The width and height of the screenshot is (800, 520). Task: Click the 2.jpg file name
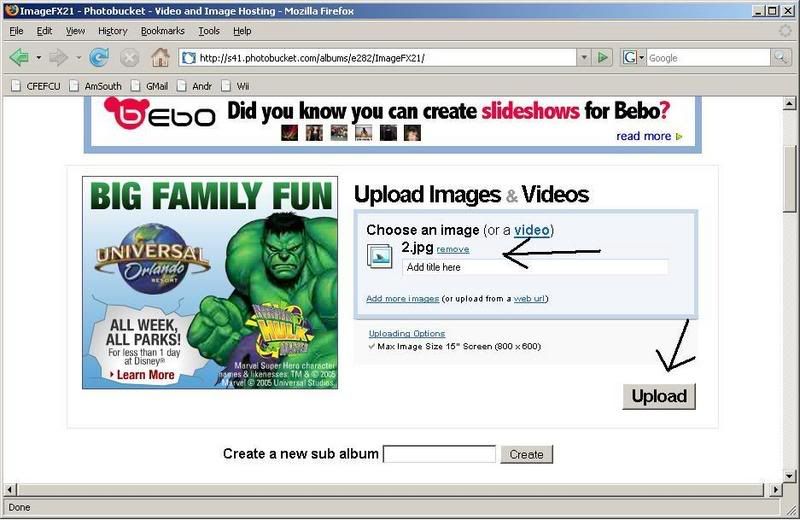417,247
